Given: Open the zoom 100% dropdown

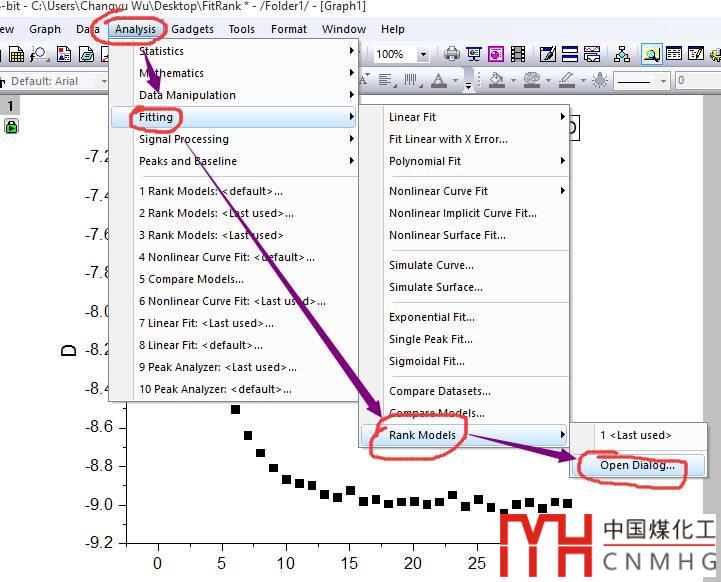Looking at the screenshot, I should tap(423, 54).
